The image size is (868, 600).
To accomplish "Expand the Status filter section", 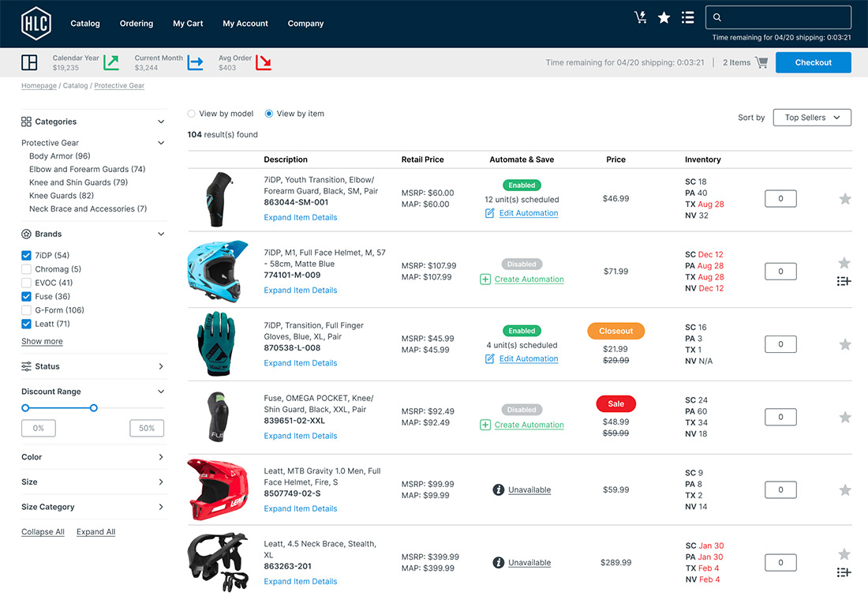I will (x=161, y=366).
